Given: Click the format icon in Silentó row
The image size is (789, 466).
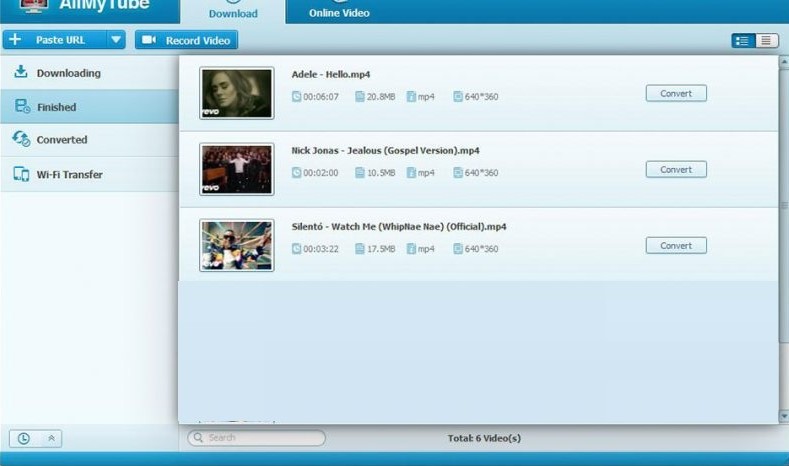Looking at the screenshot, I should [x=411, y=248].
